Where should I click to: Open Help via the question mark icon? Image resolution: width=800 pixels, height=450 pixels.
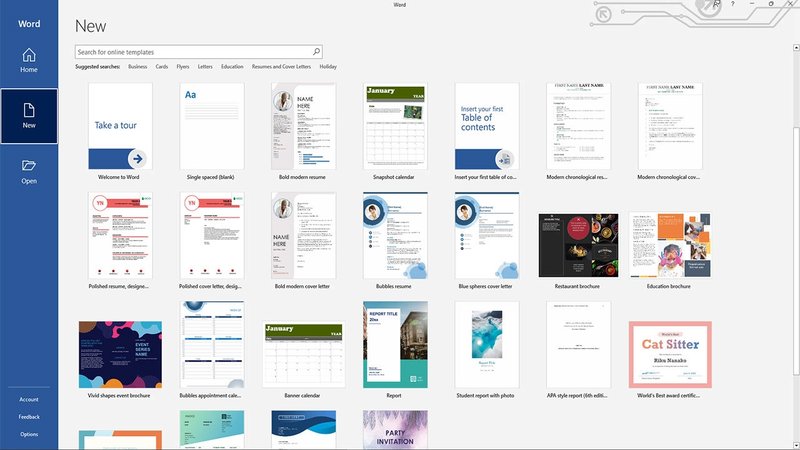pyautogui.click(x=733, y=5)
